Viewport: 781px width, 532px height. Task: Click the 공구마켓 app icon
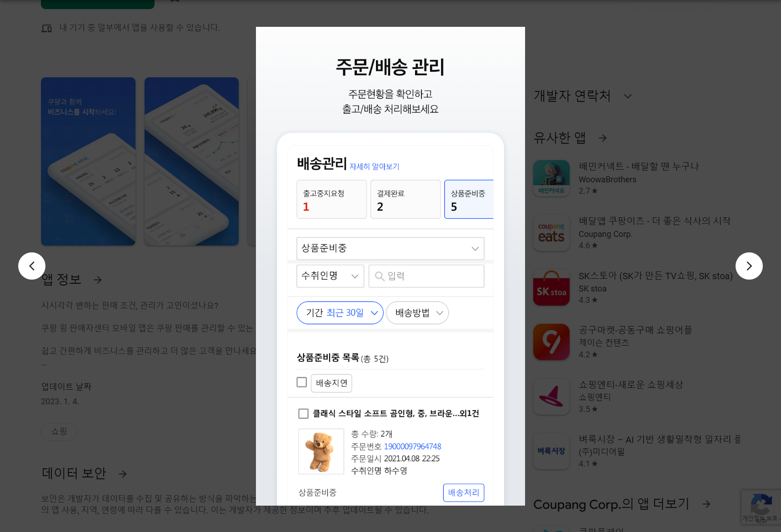(551, 341)
